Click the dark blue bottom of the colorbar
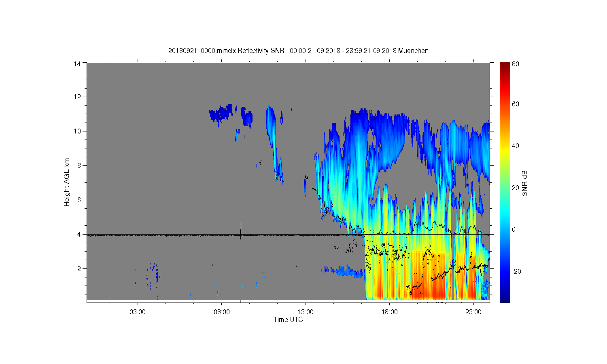Image resolution: width=607 pixels, height=364 pixels. (x=505, y=297)
